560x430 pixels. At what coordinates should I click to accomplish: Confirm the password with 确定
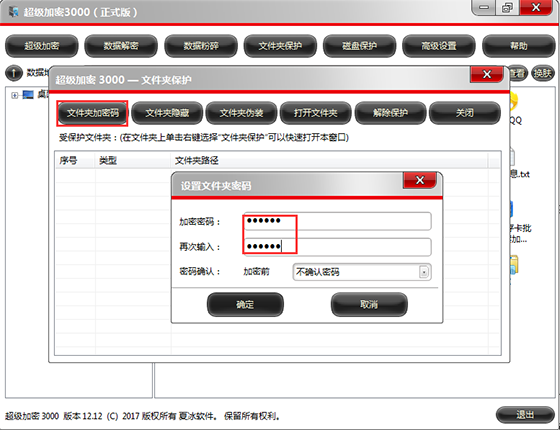(245, 304)
